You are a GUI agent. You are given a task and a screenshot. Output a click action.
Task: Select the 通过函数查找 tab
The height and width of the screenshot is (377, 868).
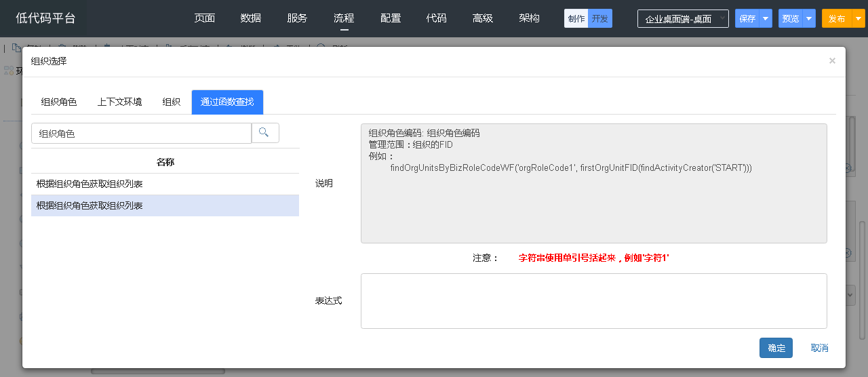(227, 102)
